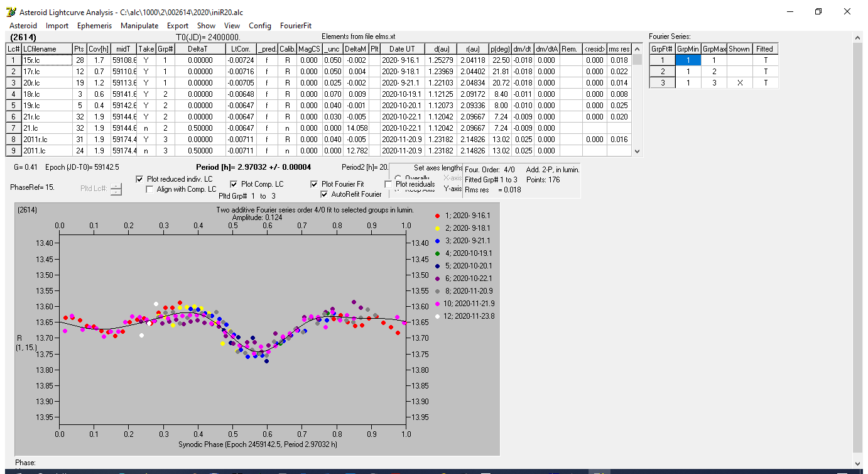
Task: Click the Date UT column header
Action: 401,49
